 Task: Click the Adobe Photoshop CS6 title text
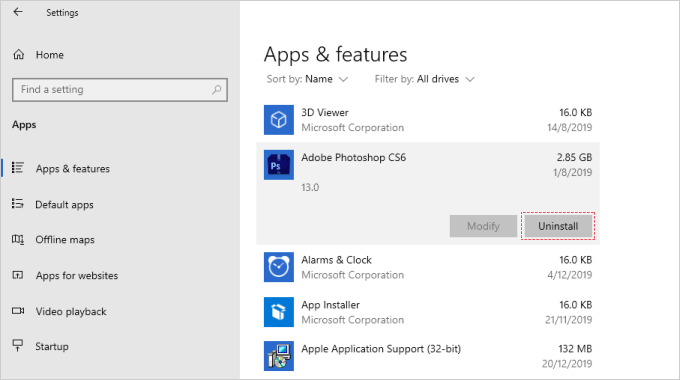[x=353, y=157]
